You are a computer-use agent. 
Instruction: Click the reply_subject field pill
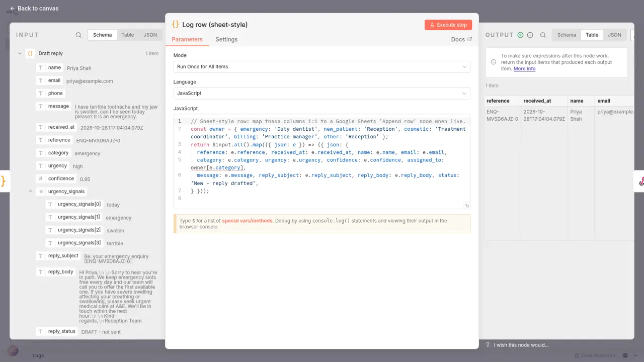click(x=58, y=256)
